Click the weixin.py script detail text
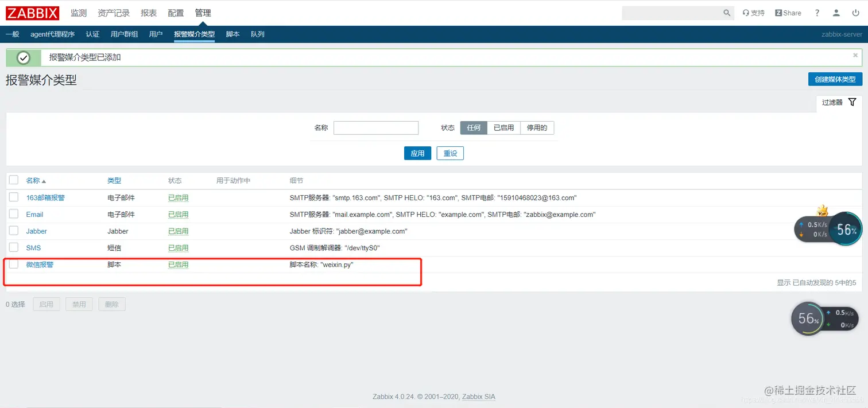Image resolution: width=868 pixels, height=408 pixels. tap(321, 265)
